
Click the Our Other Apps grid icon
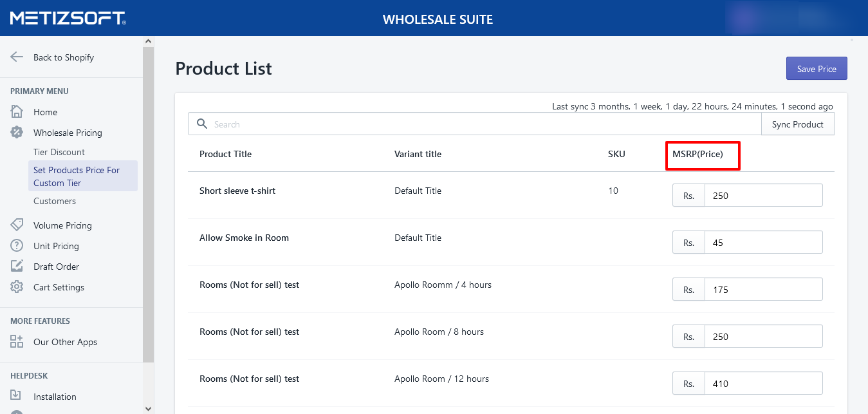pos(17,342)
